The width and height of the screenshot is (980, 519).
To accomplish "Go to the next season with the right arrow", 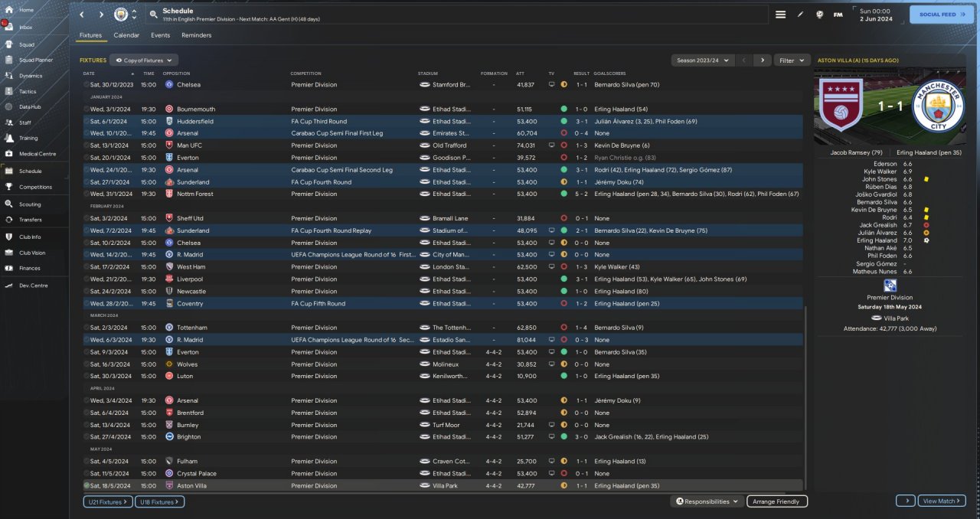I will tap(762, 60).
